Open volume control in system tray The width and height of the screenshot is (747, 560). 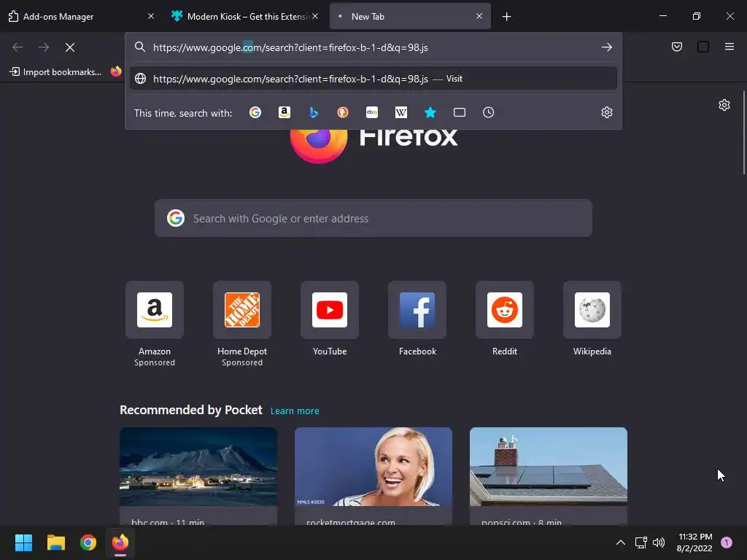(659, 542)
